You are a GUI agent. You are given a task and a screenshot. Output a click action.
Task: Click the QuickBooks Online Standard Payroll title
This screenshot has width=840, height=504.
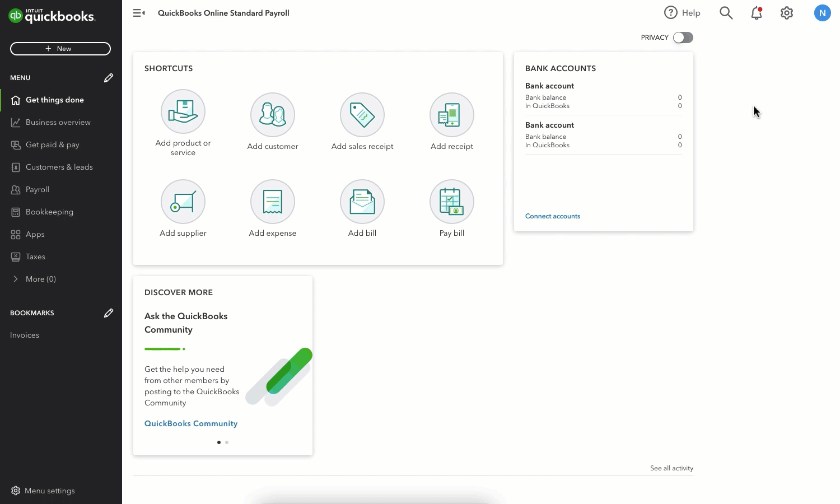223,13
